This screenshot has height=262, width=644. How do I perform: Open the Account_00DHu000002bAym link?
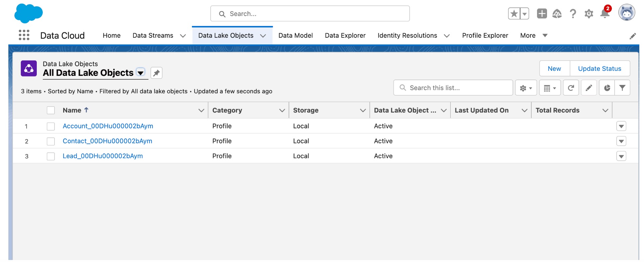point(108,126)
